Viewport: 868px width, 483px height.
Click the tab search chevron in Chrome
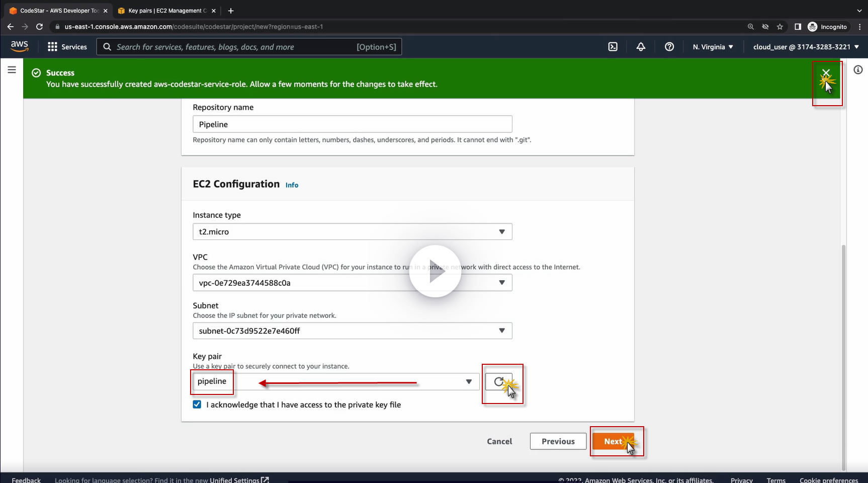[859, 11]
